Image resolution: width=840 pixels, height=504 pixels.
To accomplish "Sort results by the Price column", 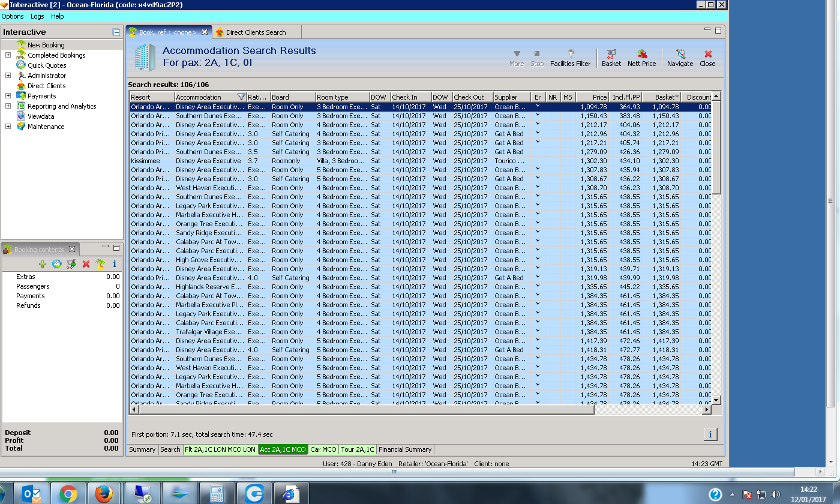I will click(x=592, y=97).
